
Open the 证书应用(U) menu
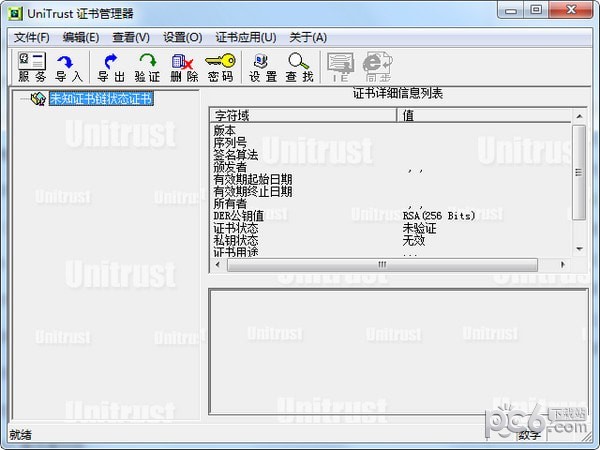coord(244,37)
